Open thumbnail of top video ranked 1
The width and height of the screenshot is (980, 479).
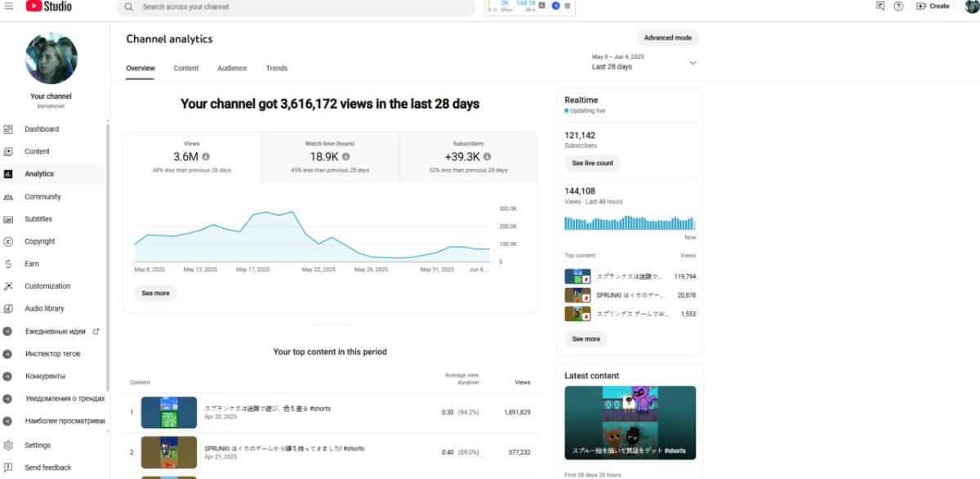(169, 413)
